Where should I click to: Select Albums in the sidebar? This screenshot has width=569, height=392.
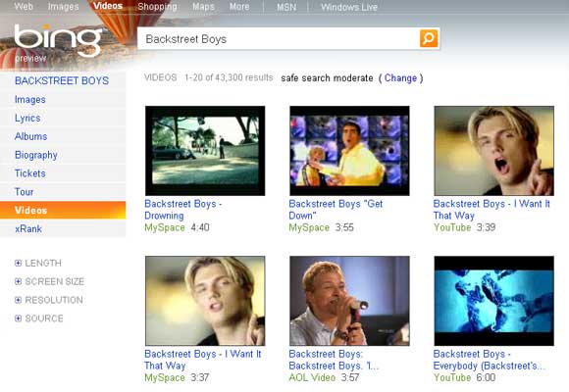coord(30,136)
